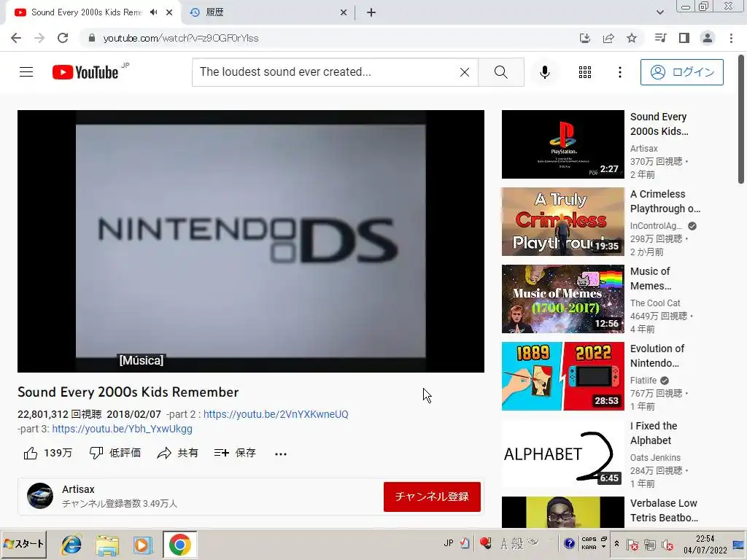Open the part 2 youtu.be link
747x560 pixels.
point(276,414)
